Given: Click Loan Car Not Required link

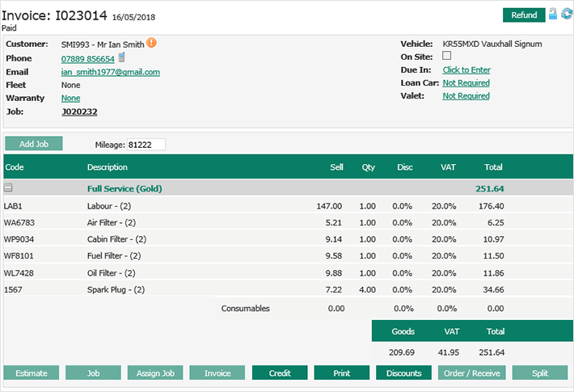Looking at the screenshot, I should [466, 83].
